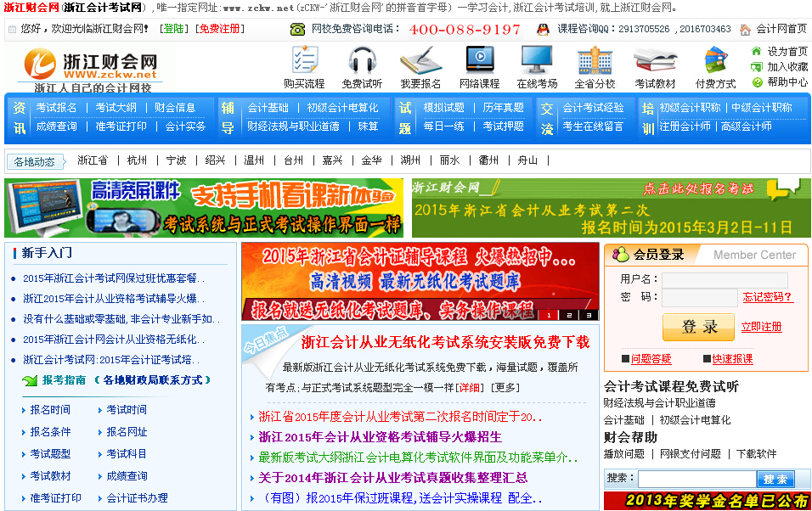This screenshot has width=812, height=511.
Task: Click the 密码 password field
Action: point(699,297)
